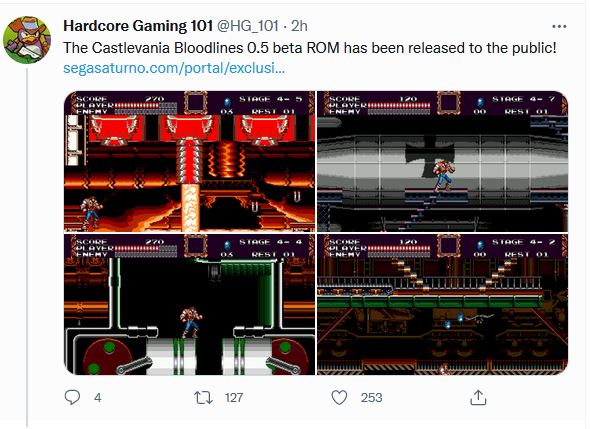Viewport: 590px width, 429px height.
Task: Open the three-dot more options menu
Action: point(559,26)
